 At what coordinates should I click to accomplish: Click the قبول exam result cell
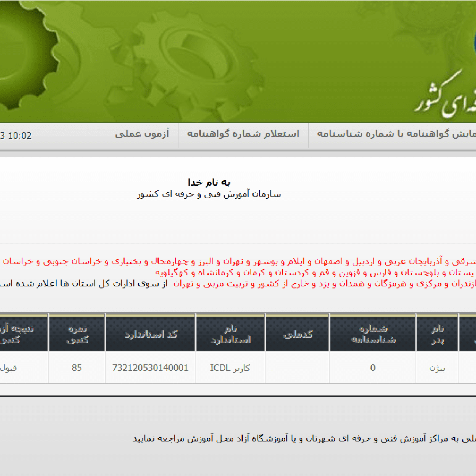(x=9, y=368)
